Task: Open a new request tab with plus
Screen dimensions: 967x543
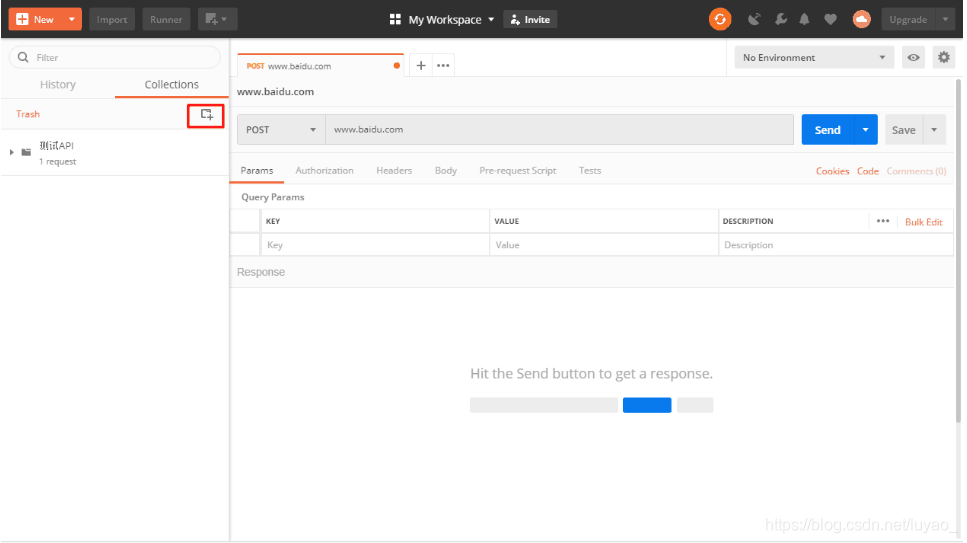Action: 421,65
